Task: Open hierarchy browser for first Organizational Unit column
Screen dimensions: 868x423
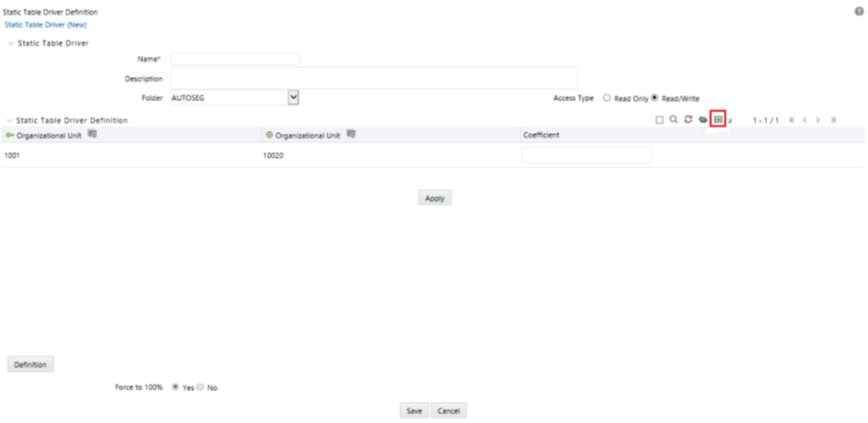Action: [92, 134]
